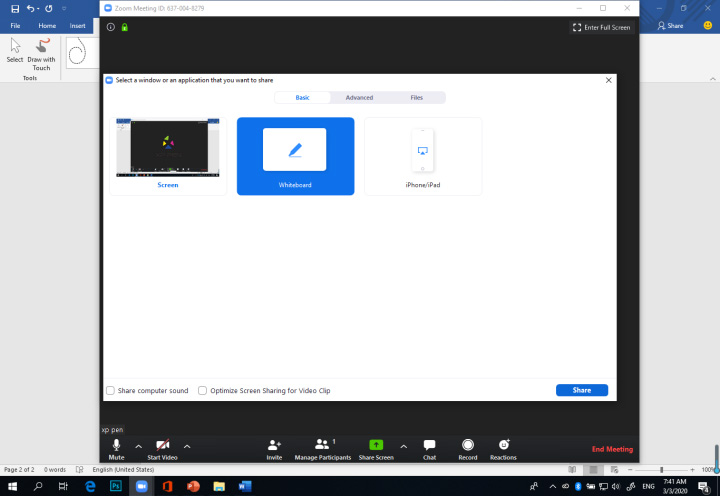Click Lasso Select tool in Word ribbon
This screenshot has height=496, width=720.
(78, 53)
